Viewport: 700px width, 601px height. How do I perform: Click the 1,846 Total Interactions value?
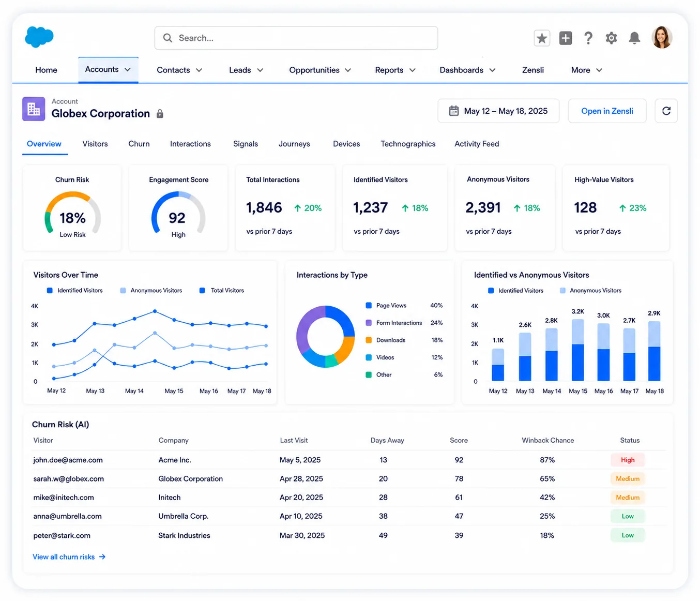(264, 207)
